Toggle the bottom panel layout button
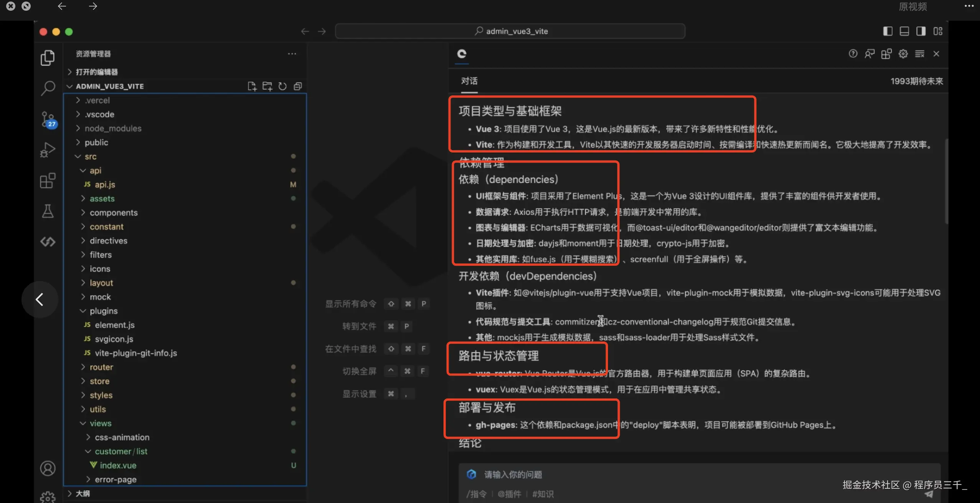980x503 pixels. click(904, 31)
